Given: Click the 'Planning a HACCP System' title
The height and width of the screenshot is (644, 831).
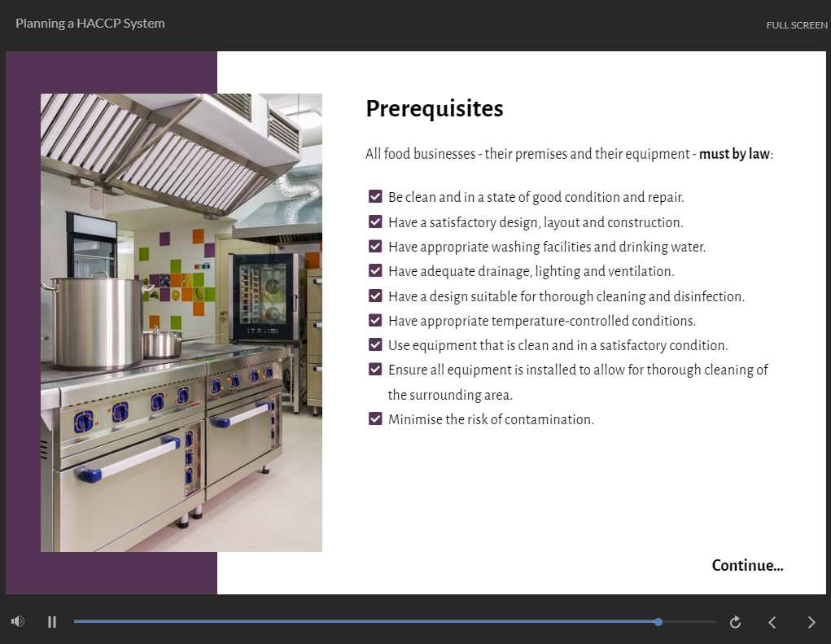Looking at the screenshot, I should click(x=90, y=24).
